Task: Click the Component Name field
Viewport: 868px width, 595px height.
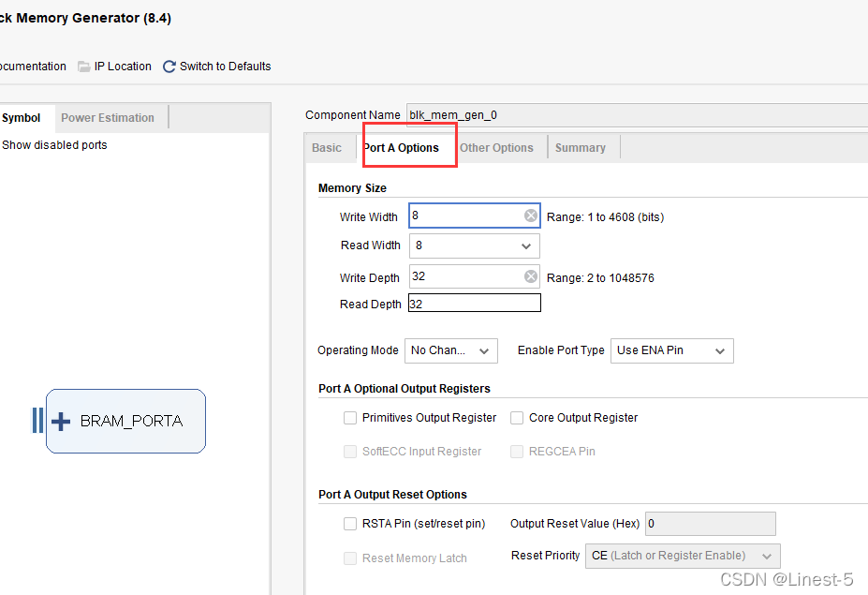Action: click(x=637, y=115)
